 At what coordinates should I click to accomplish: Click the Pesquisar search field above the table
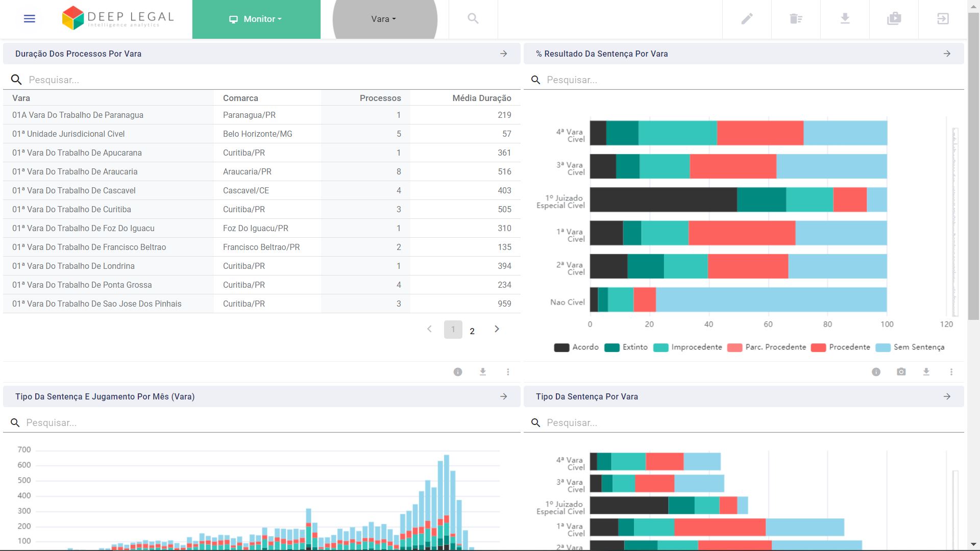[102, 80]
